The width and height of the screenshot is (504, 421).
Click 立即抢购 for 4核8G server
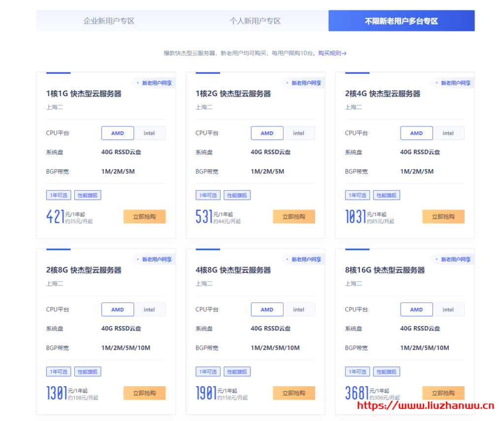pos(294,393)
